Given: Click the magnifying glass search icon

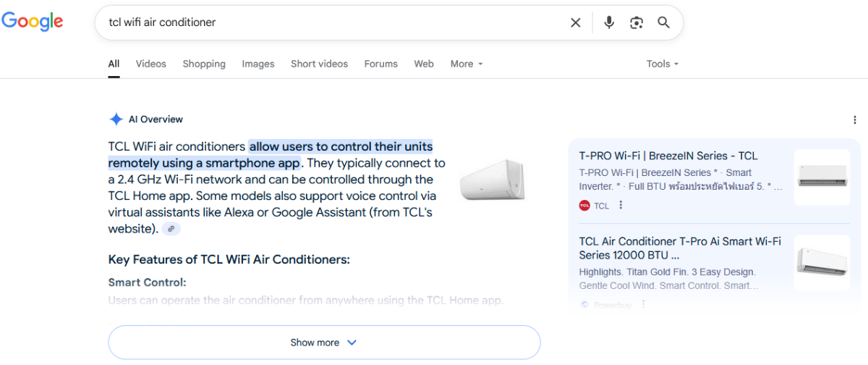Looking at the screenshot, I should click(664, 22).
